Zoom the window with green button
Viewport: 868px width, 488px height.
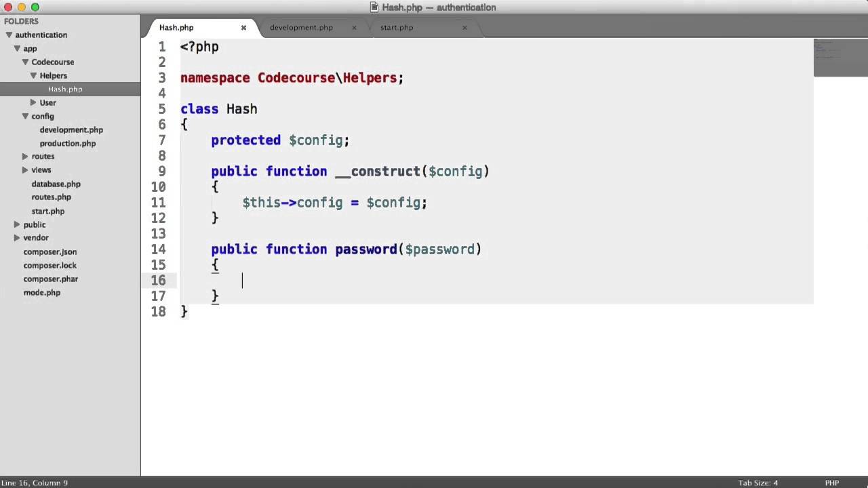(35, 7)
